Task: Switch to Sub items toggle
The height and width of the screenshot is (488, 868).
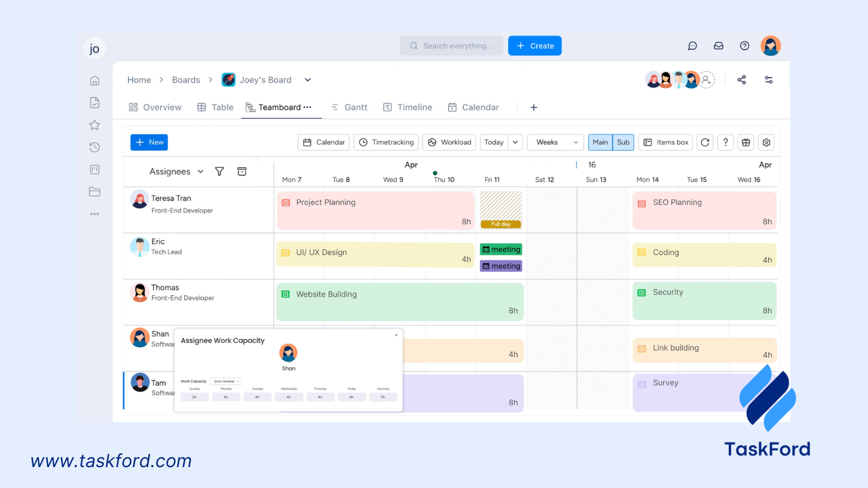Action: point(623,142)
